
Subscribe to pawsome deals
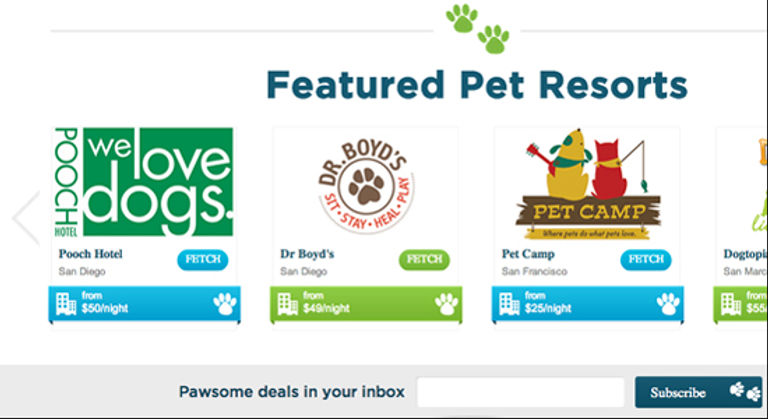[698, 392]
